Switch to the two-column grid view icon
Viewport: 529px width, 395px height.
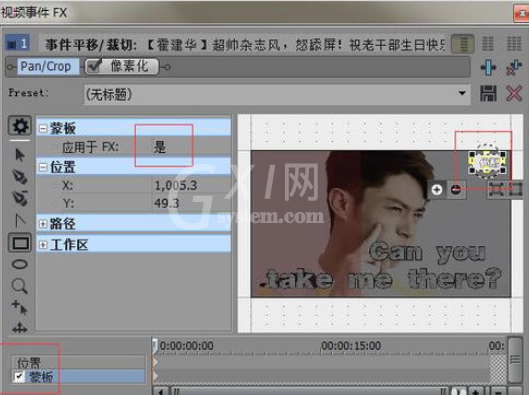(488, 44)
